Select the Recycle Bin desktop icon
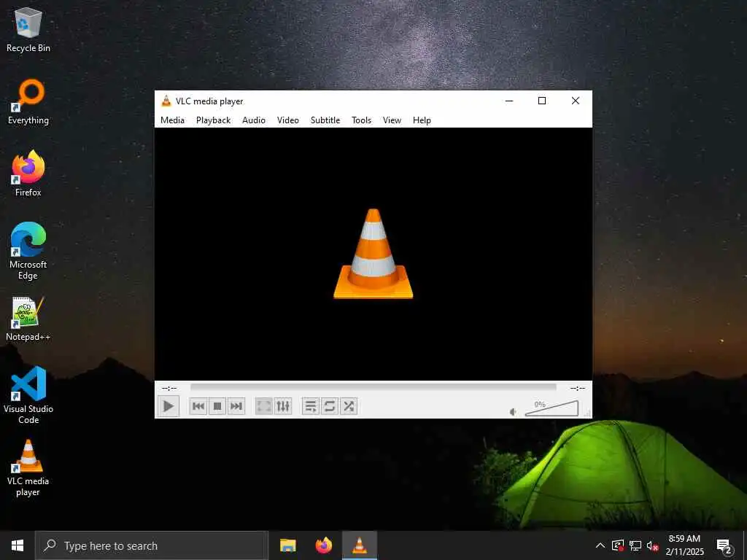This screenshot has height=560, width=747. pos(28,29)
